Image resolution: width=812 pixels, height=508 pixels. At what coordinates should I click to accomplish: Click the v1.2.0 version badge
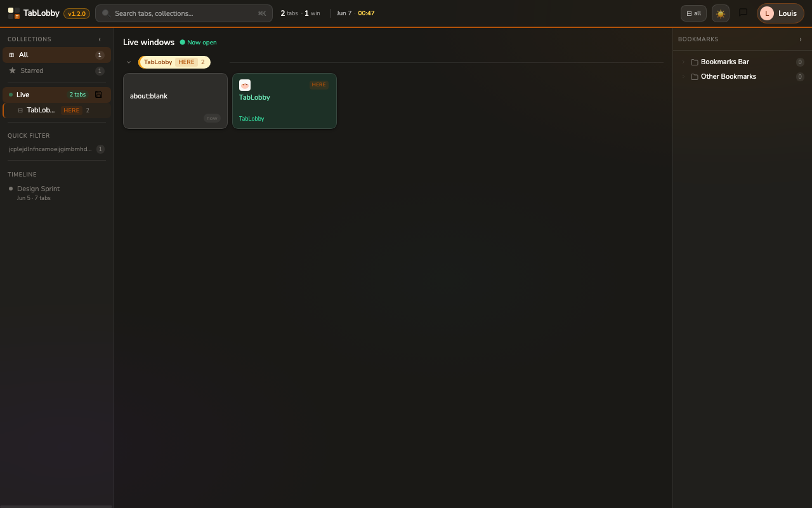pos(77,13)
